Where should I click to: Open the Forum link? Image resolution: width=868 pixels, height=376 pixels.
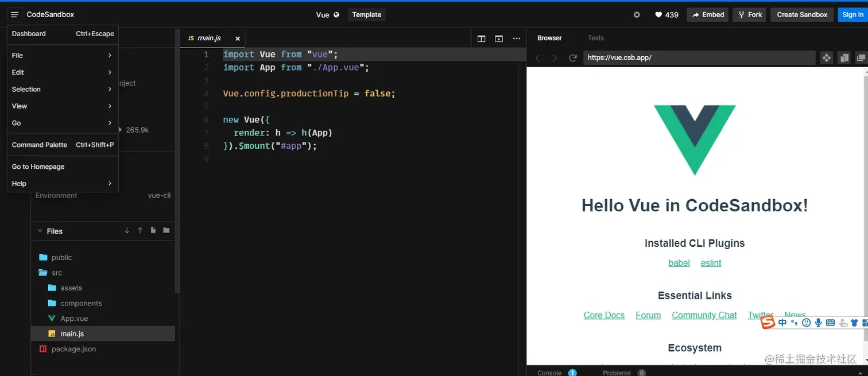(x=648, y=315)
